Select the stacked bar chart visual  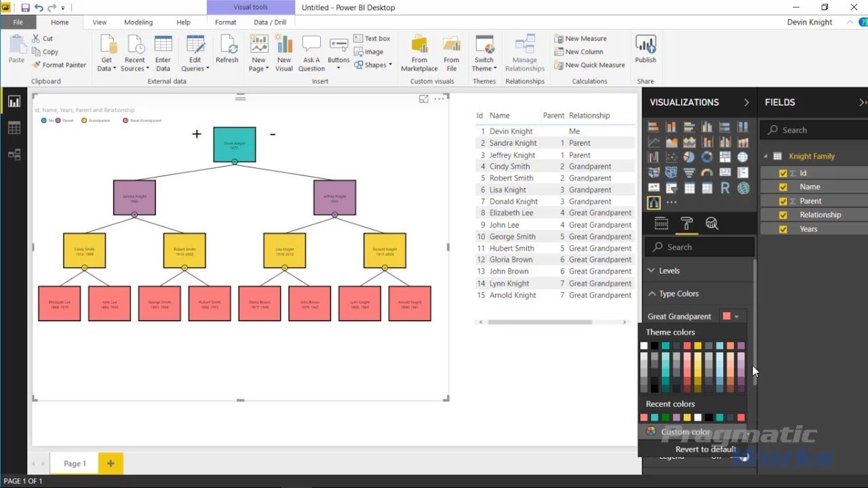[654, 127]
